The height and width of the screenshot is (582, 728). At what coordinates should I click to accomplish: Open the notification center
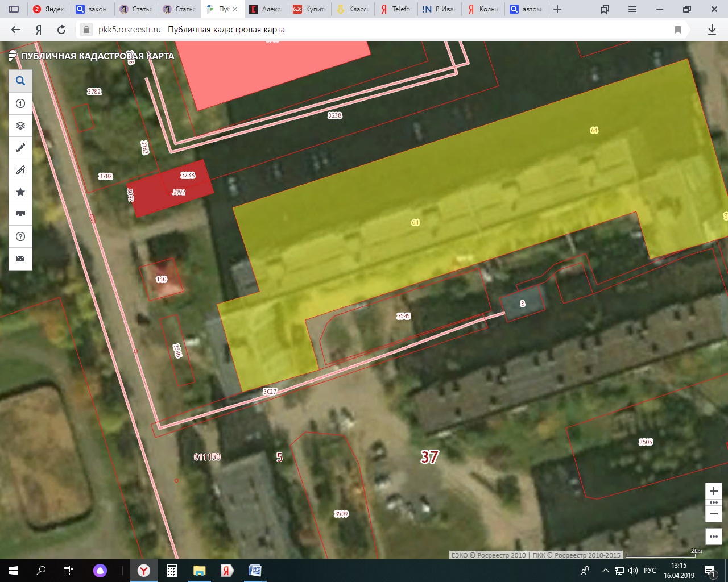(x=710, y=571)
